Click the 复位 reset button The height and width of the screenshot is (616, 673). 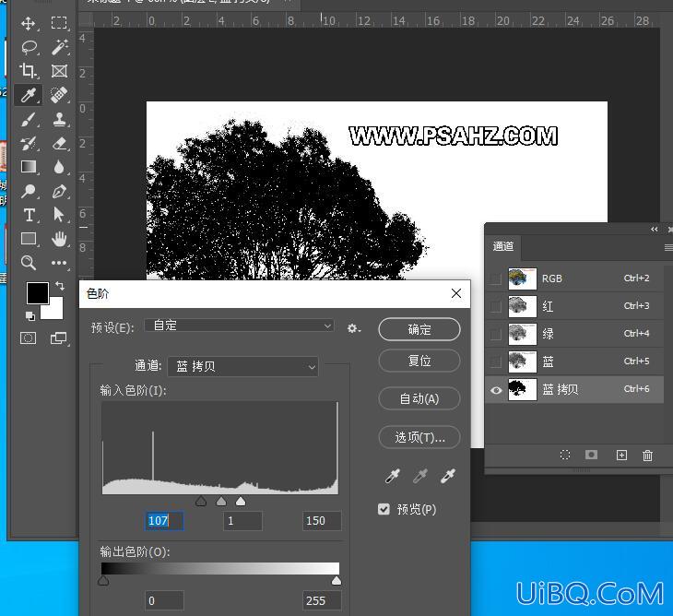419,361
